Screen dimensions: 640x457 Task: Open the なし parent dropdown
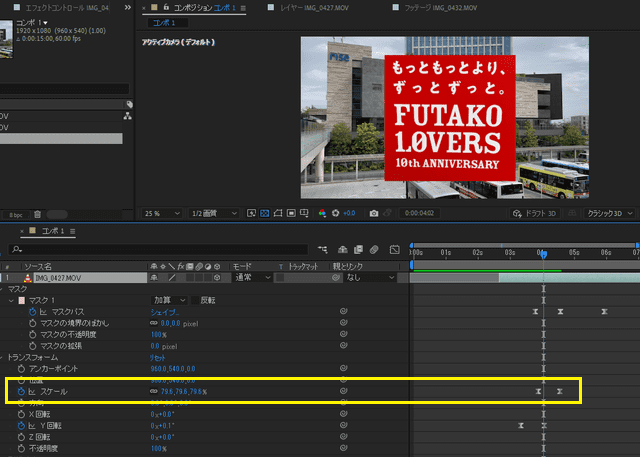tap(370, 277)
